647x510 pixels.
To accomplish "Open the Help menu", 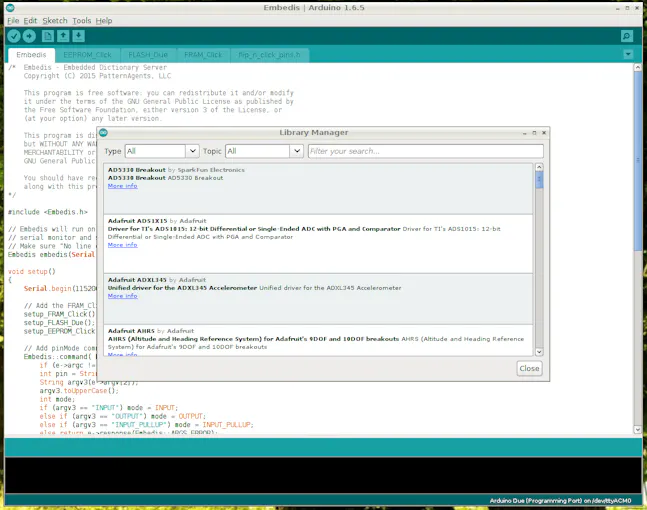I will click(104, 21).
